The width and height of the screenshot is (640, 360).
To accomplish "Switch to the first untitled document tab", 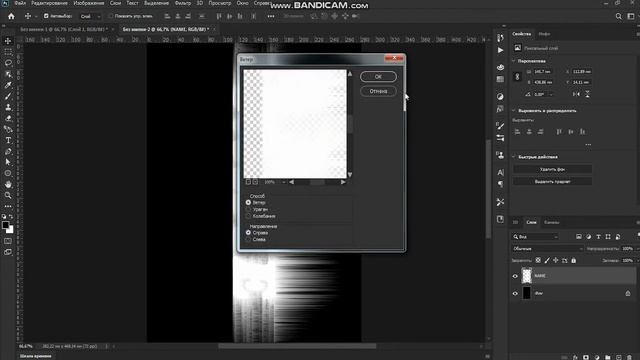I will click(64, 29).
